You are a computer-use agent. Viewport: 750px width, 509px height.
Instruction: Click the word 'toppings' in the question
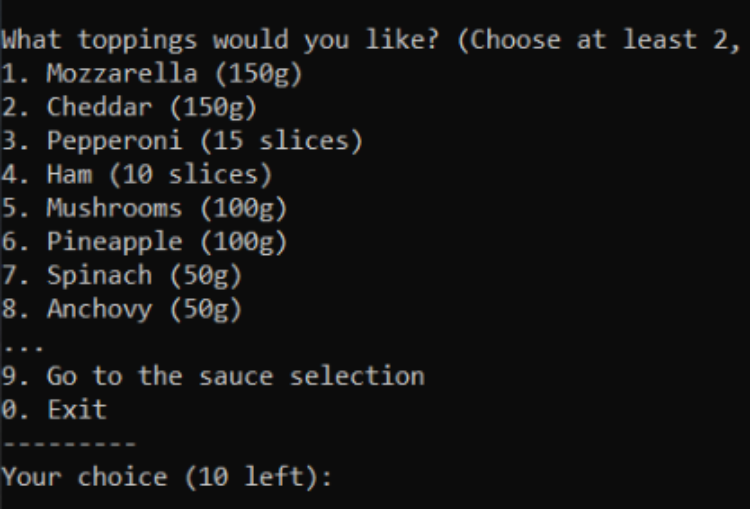click(137, 41)
